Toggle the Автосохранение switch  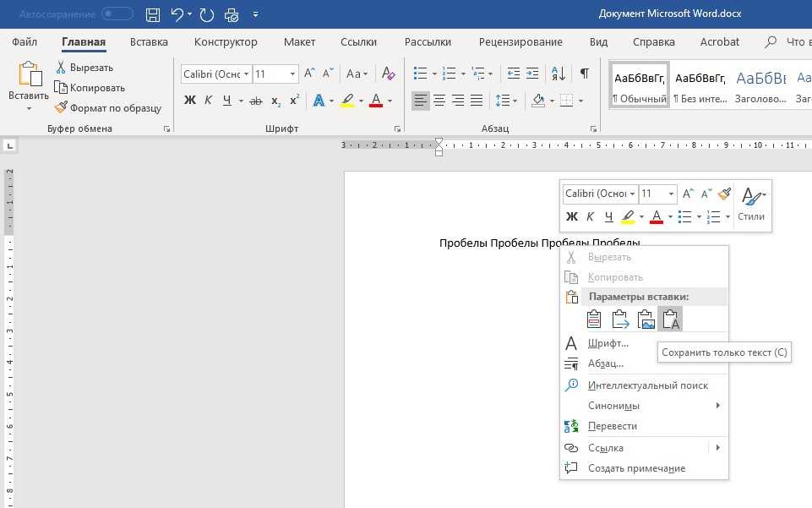point(117,14)
